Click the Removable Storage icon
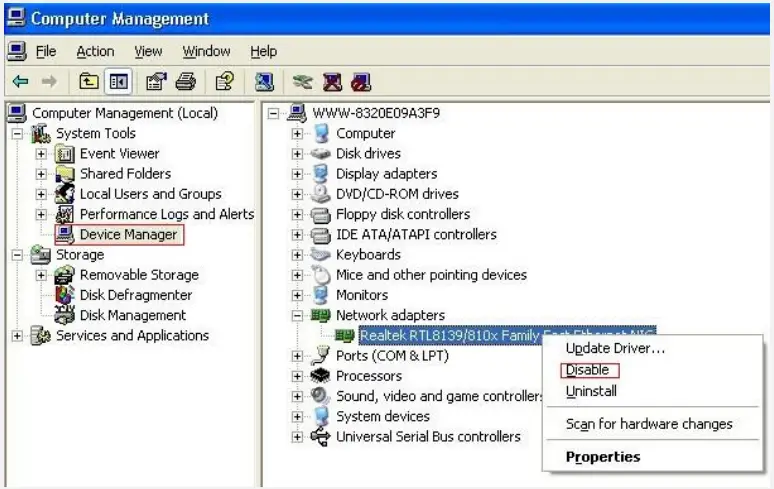The height and width of the screenshot is (489, 774). tap(65, 275)
